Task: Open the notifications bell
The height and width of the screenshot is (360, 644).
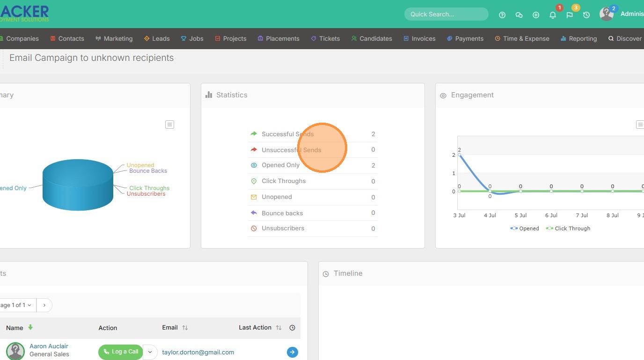Action: [x=553, y=15]
